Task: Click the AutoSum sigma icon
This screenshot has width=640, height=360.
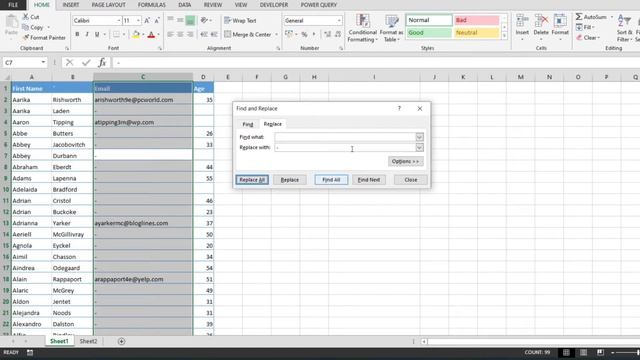Action: 579,17
